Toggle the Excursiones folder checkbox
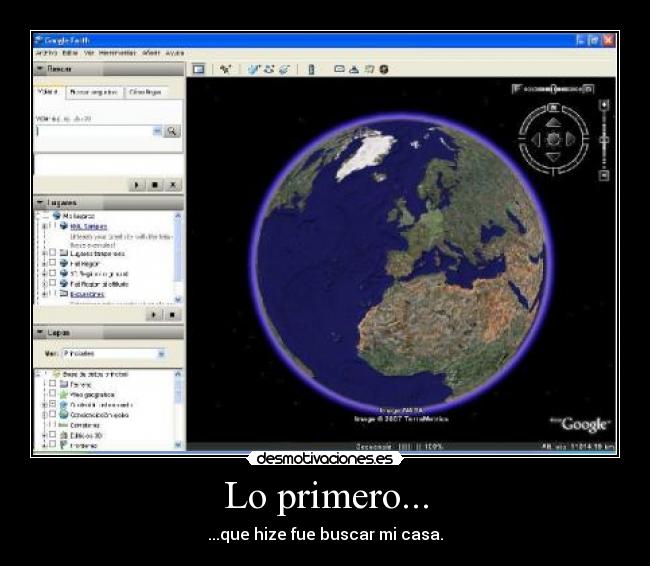The width and height of the screenshot is (650, 566). coord(53,293)
